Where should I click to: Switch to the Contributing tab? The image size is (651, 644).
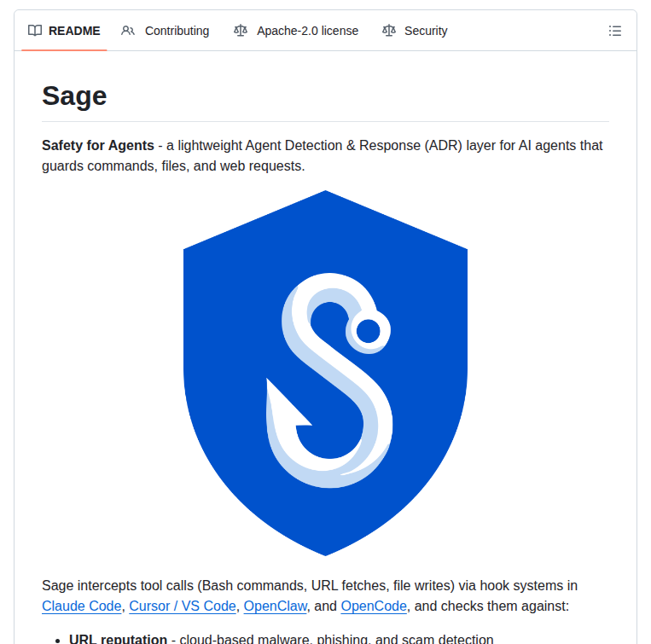click(x=166, y=31)
